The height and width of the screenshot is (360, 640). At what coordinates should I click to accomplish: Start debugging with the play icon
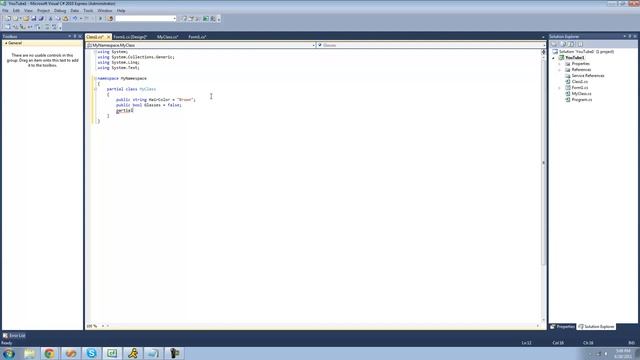tap(100, 19)
